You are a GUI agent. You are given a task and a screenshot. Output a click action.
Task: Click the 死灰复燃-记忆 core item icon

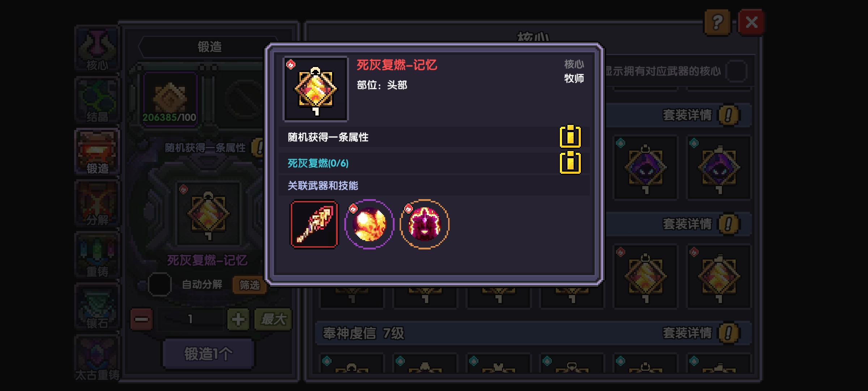pyautogui.click(x=316, y=89)
